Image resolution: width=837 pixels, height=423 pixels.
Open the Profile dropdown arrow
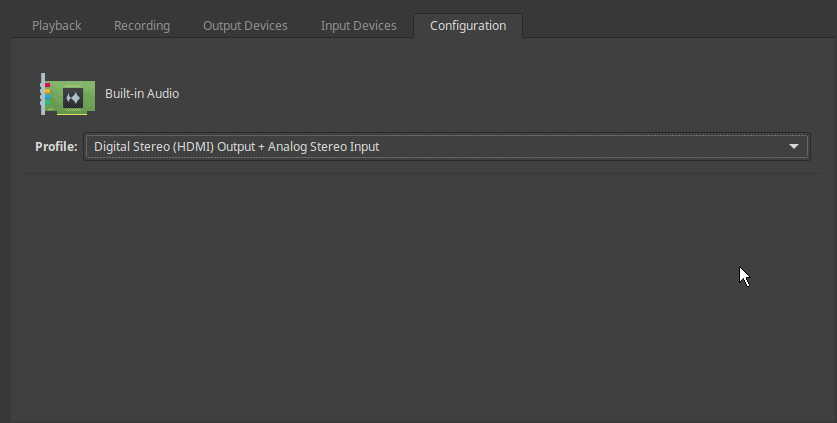(x=793, y=146)
